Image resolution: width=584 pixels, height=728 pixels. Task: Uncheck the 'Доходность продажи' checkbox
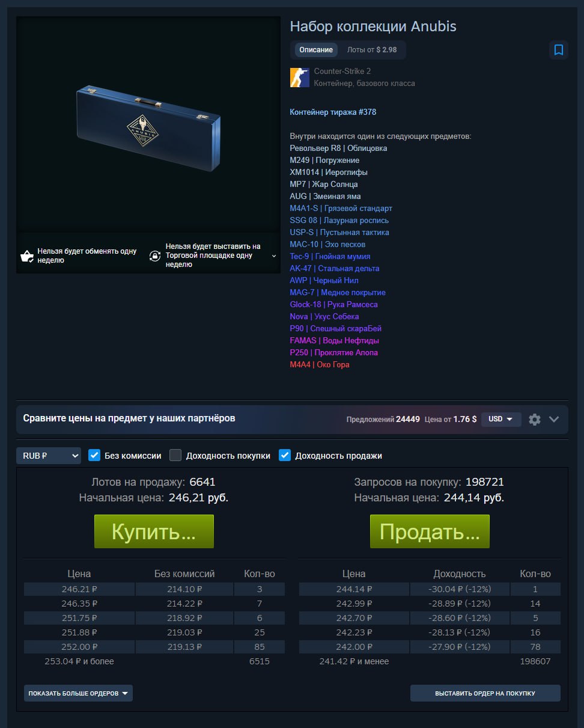[x=285, y=455]
